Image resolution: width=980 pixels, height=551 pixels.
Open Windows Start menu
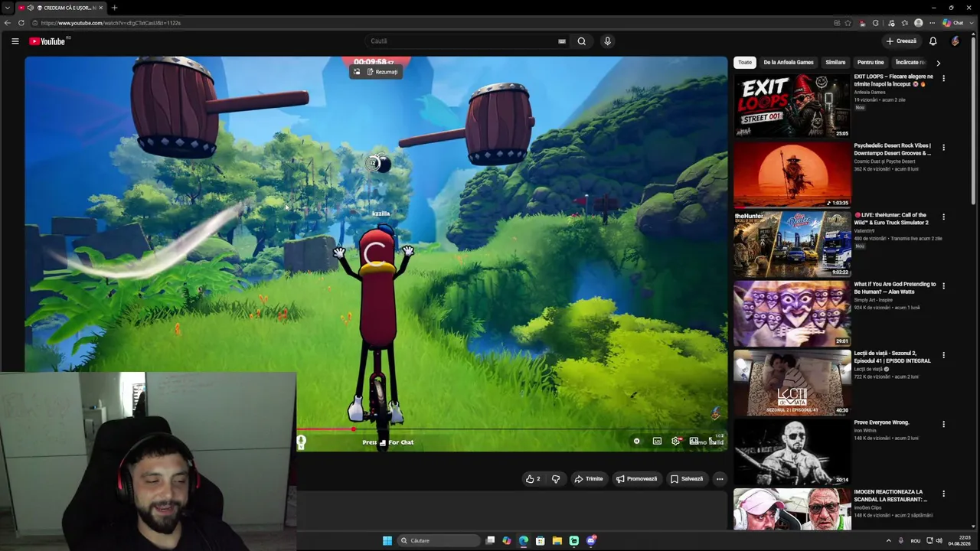(387, 540)
